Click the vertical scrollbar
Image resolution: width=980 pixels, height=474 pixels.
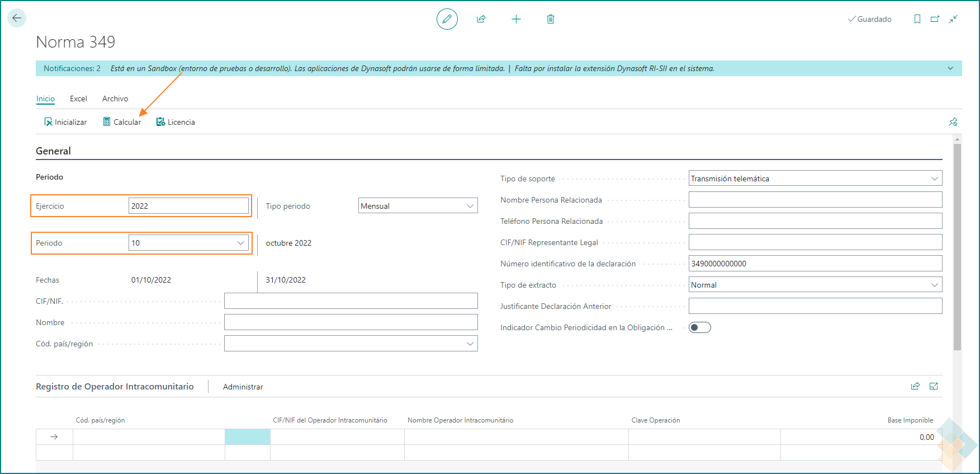point(957,246)
